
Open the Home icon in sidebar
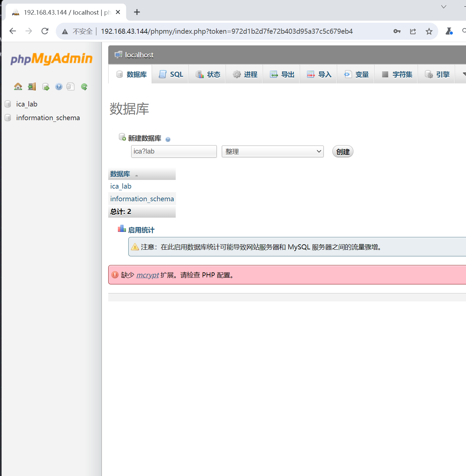coord(18,87)
